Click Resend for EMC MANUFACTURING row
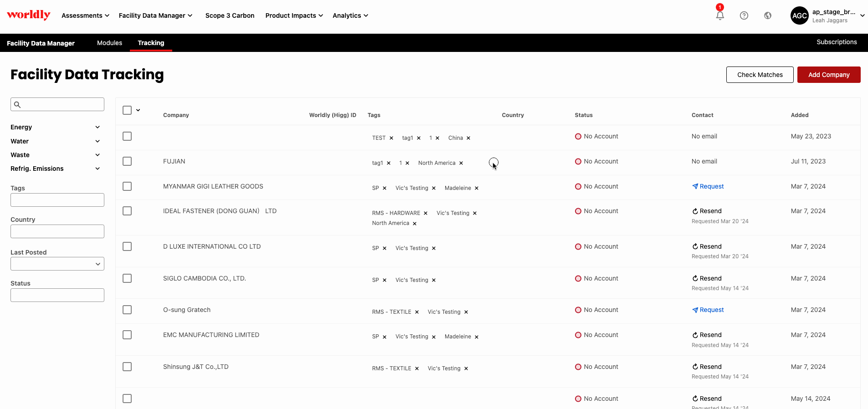868x409 pixels. click(707, 335)
